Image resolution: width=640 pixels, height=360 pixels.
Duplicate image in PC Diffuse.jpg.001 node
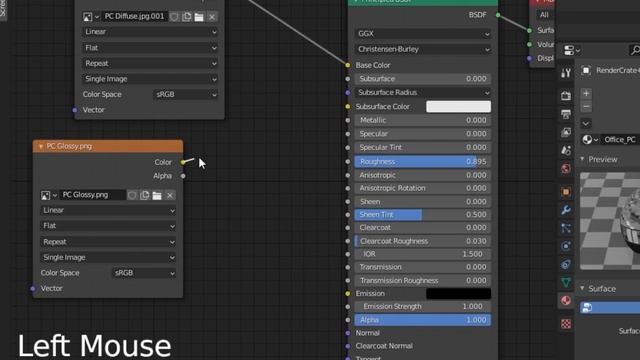[187, 17]
